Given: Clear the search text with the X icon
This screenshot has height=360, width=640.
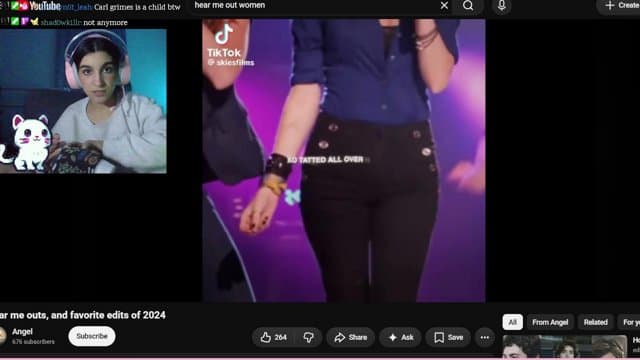Looking at the screenshot, I should click(x=444, y=6).
